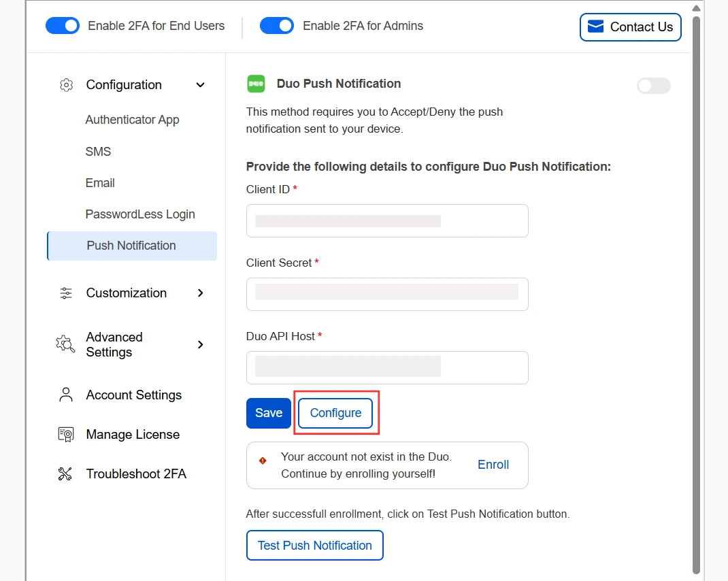Toggle Enable 2FA for Admins switch
Image resolution: width=728 pixels, height=581 pixels.
point(277,26)
